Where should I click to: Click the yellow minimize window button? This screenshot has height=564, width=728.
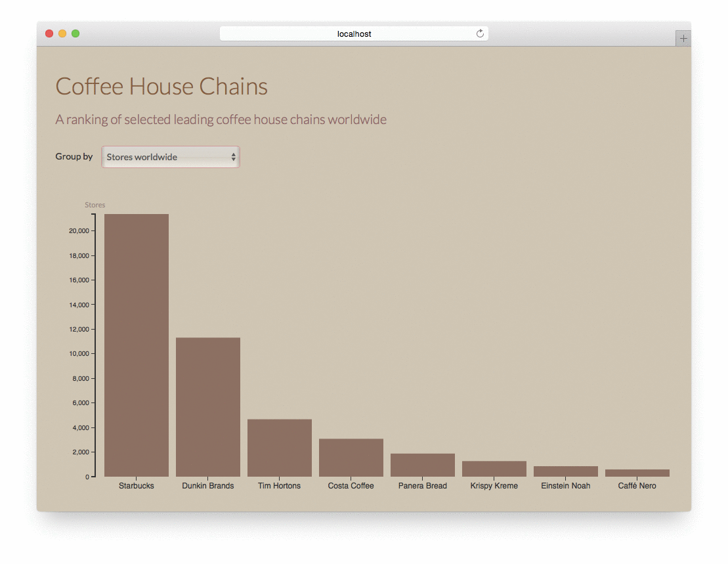coord(62,33)
